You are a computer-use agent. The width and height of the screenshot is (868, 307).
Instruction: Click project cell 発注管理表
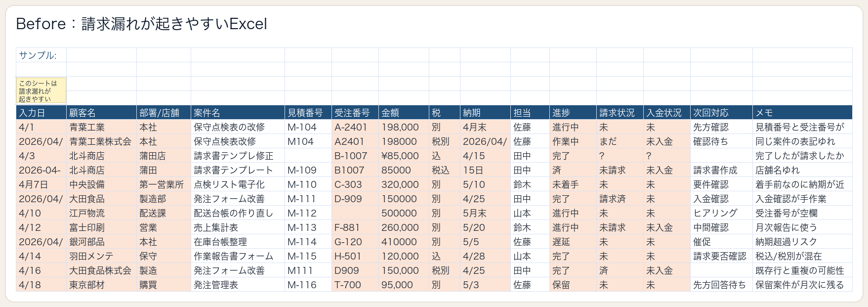click(238, 285)
